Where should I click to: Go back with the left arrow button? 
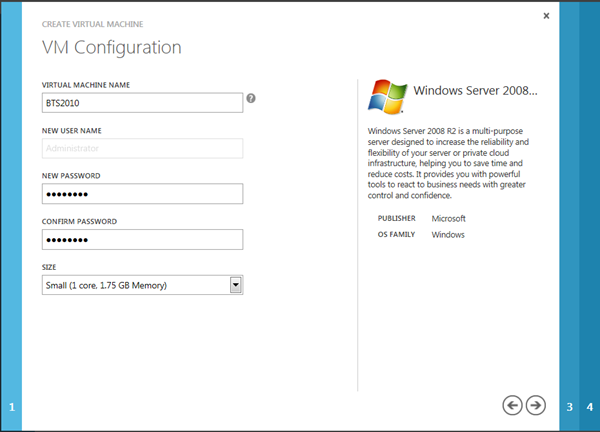click(x=513, y=404)
